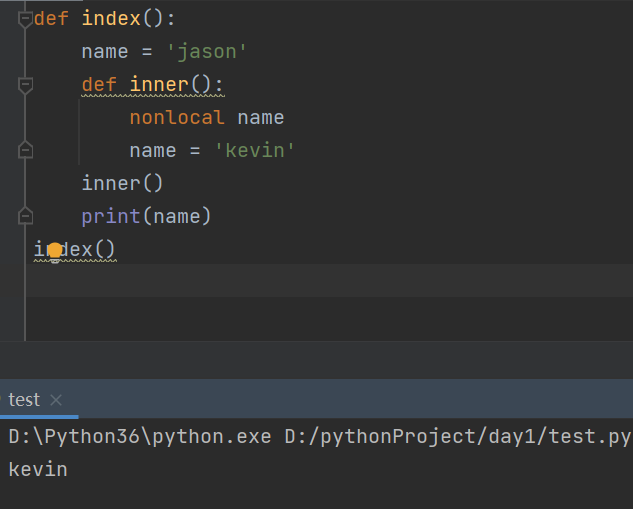Switch to the test run tab
This screenshot has height=509, width=633.
coord(24,400)
